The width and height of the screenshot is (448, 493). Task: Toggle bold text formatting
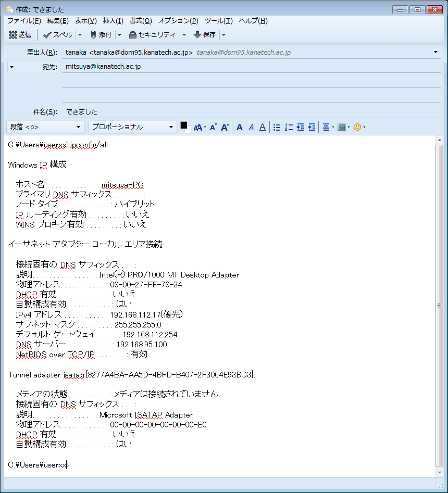pyautogui.click(x=240, y=127)
